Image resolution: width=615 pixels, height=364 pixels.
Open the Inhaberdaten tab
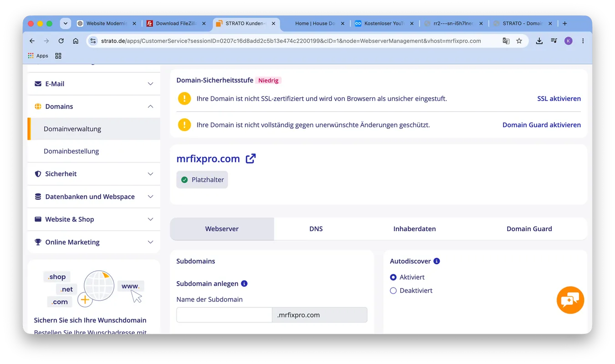tap(415, 229)
